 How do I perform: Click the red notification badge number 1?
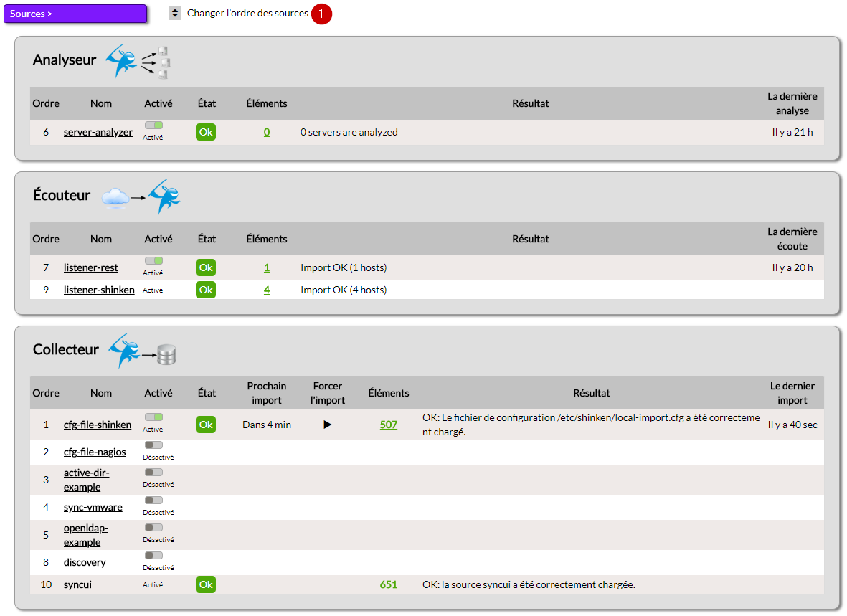[321, 14]
